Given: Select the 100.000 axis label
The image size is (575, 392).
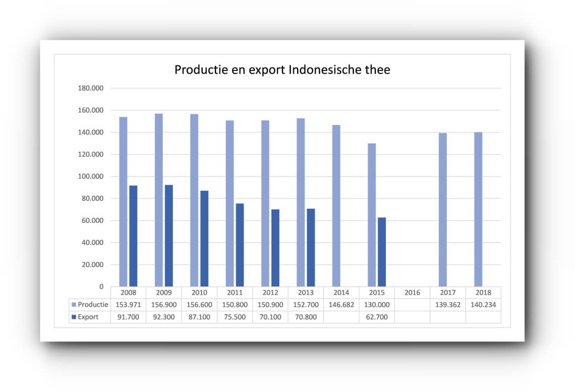Looking at the screenshot, I should (91, 176).
